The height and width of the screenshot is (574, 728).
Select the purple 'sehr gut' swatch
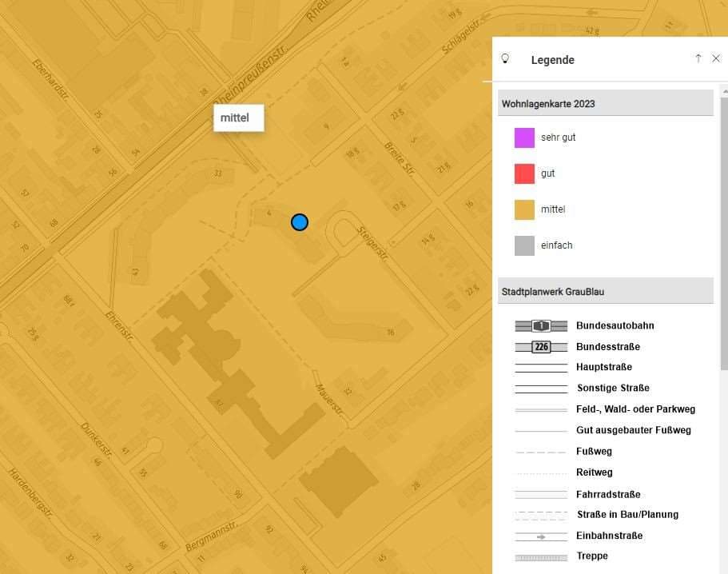[524, 138]
